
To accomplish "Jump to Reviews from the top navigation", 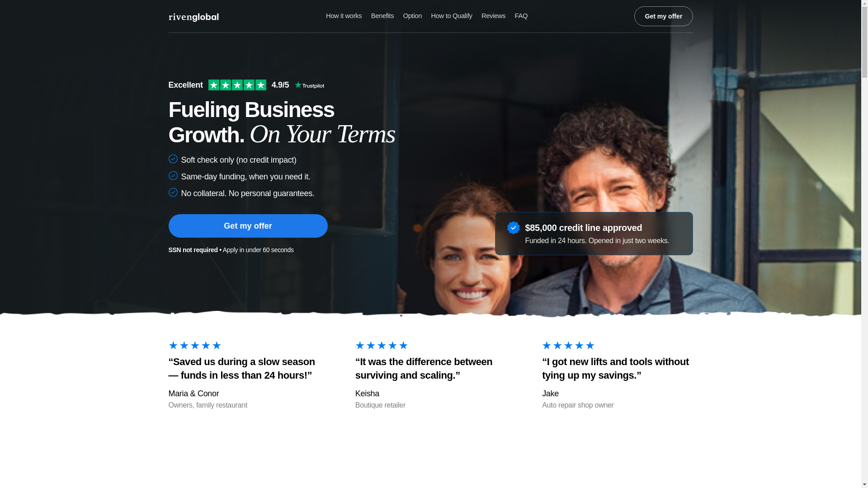I will click(493, 16).
